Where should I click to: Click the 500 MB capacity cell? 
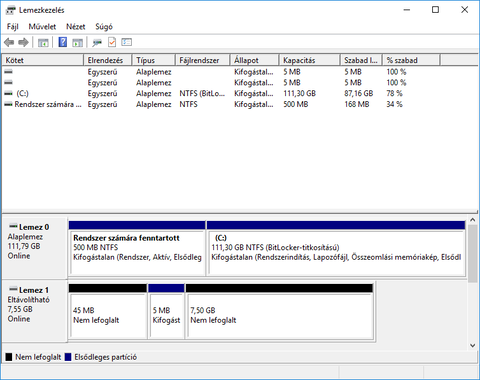[x=296, y=104]
